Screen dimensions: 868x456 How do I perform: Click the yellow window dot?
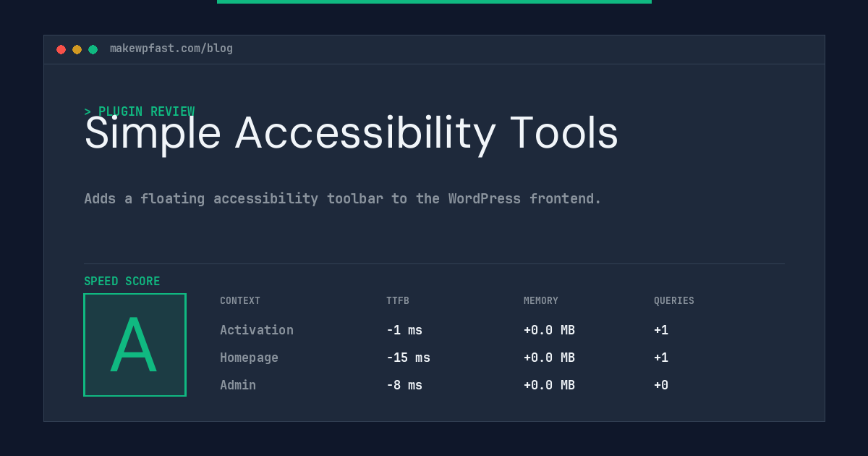[77, 49]
